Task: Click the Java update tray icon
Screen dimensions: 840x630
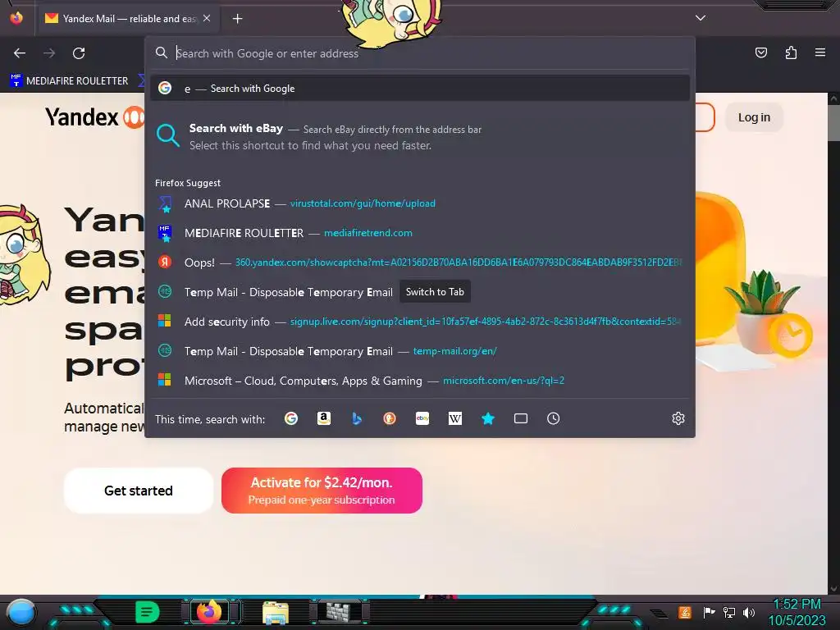Action: (685, 612)
